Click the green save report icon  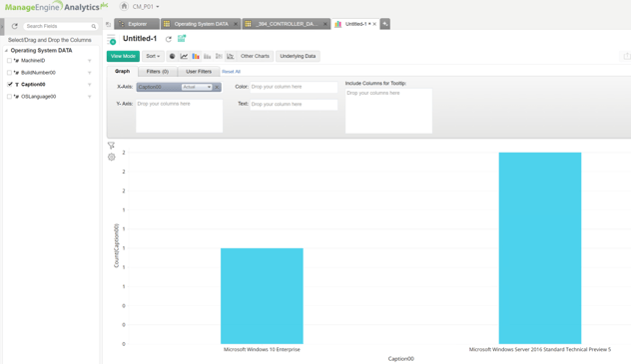(182, 39)
